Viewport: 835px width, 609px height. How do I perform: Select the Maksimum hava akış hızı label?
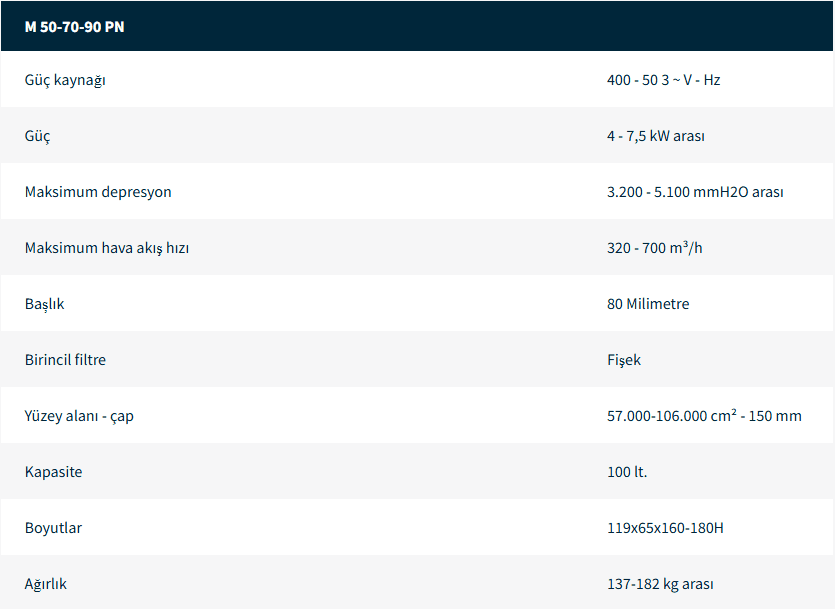click(x=107, y=248)
